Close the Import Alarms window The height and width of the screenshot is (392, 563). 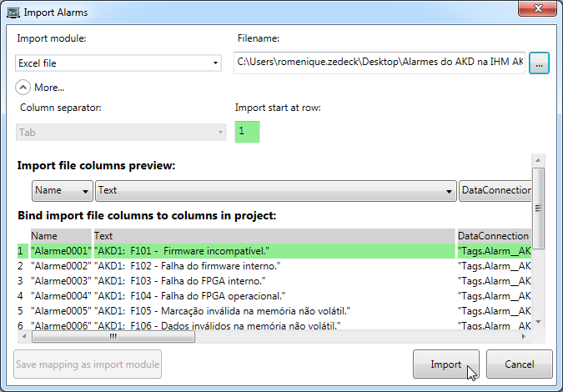537,8
